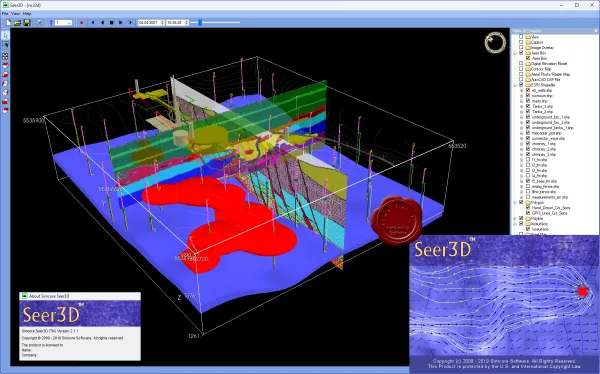Expand the underground_fac_1.shp tree node
This screenshot has width=600, height=374.
tap(522, 117)
